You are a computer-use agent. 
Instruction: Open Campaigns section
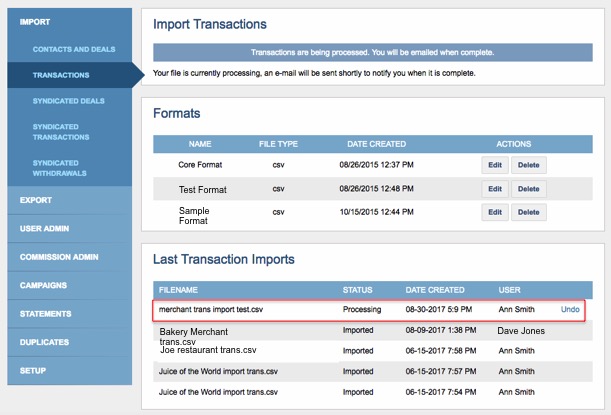pyautogui.click(x=43, y=286)
